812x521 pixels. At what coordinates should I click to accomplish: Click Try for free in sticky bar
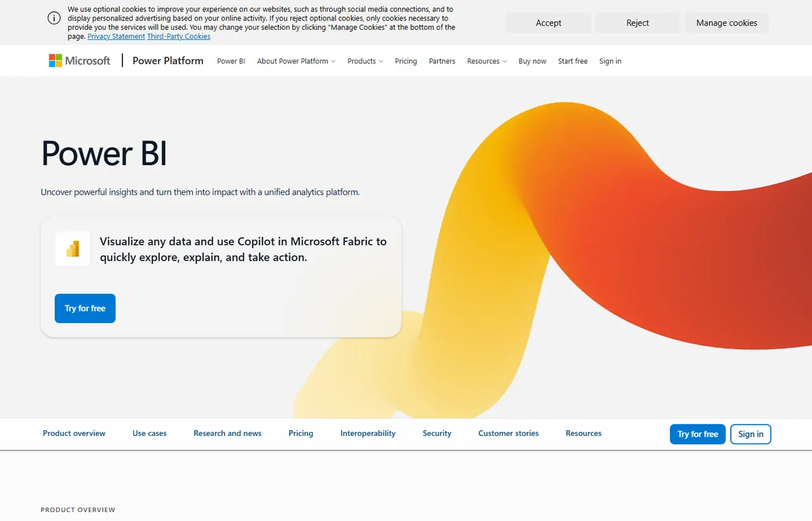[698, 434]
